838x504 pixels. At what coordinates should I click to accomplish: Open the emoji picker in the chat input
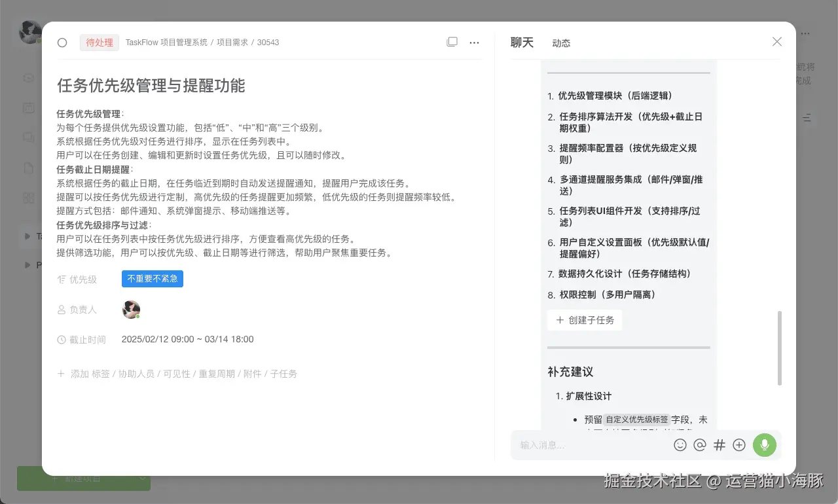pos(680,444)
